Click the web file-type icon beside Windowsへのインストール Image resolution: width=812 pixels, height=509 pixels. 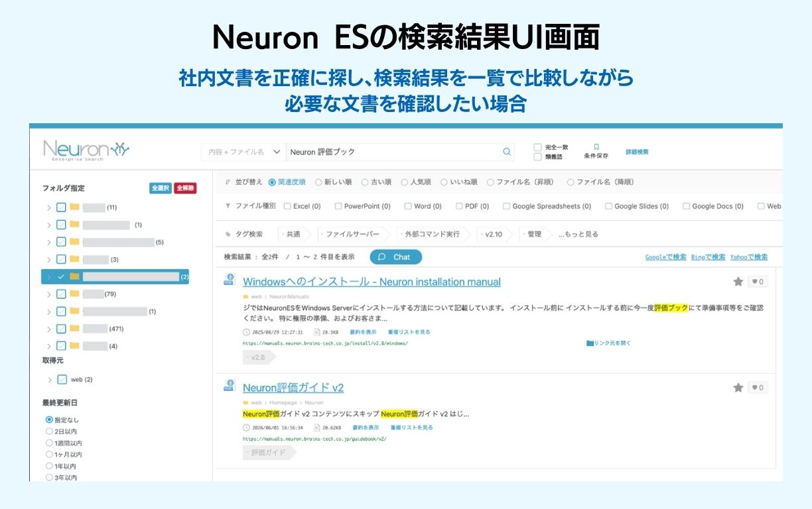pyautogui.click(x=230, y=280)
